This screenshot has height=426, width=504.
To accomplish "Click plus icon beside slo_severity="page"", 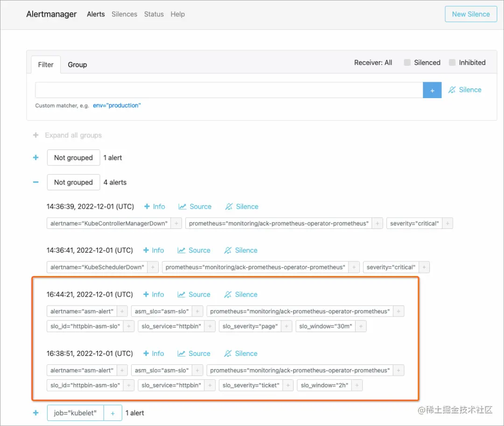I will 287,326.
